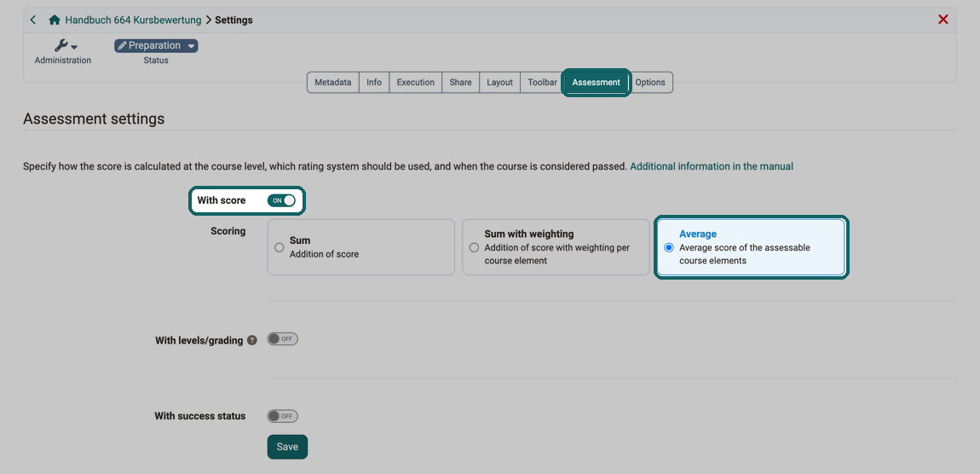Select the Sum with weighting radio button

[474, 247]
